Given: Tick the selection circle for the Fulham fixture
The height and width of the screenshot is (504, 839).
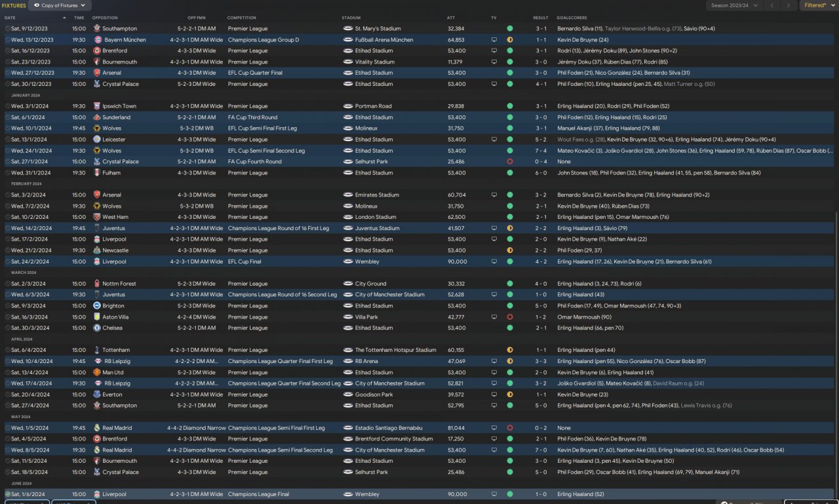Looking at the screenshot, I should point(7,173).
